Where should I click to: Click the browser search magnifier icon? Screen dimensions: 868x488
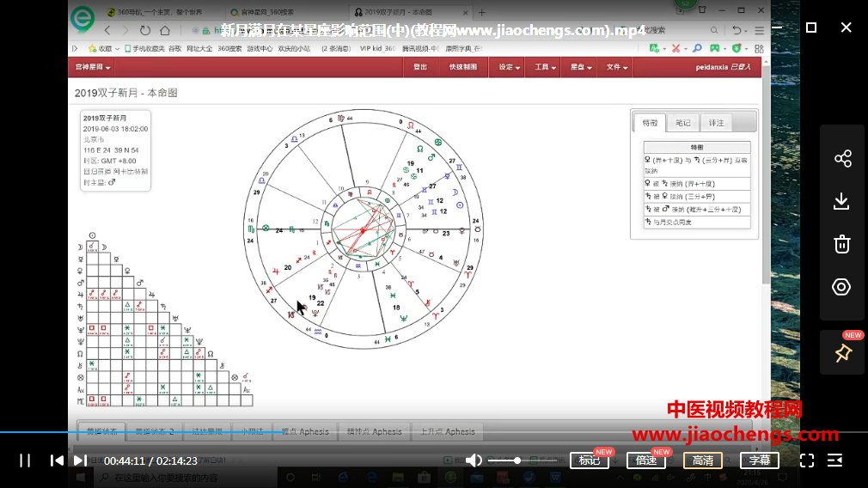[714, 30]
